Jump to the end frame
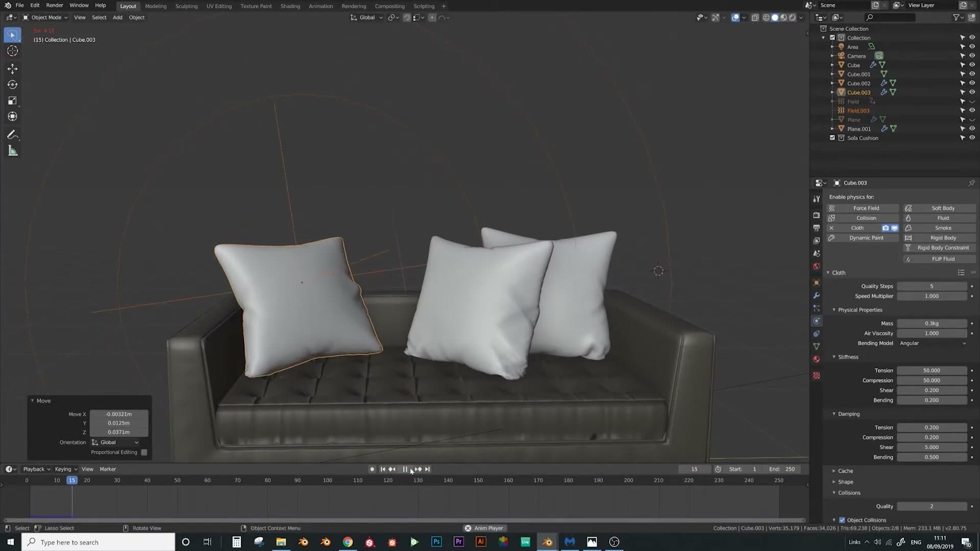 tap(428, 469)
